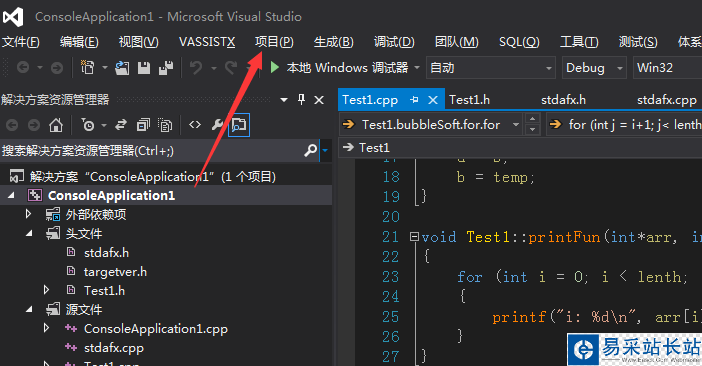This screenshot has height=366, width=702.
Task: Click View Code angle-brackets icon
Action: click(195, 125)
